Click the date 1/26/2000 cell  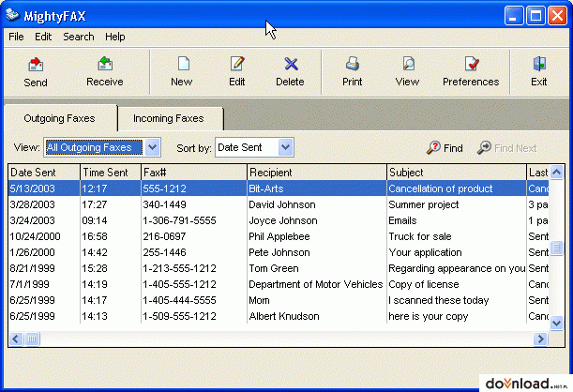pyautogui.click(x=32, y=252)
